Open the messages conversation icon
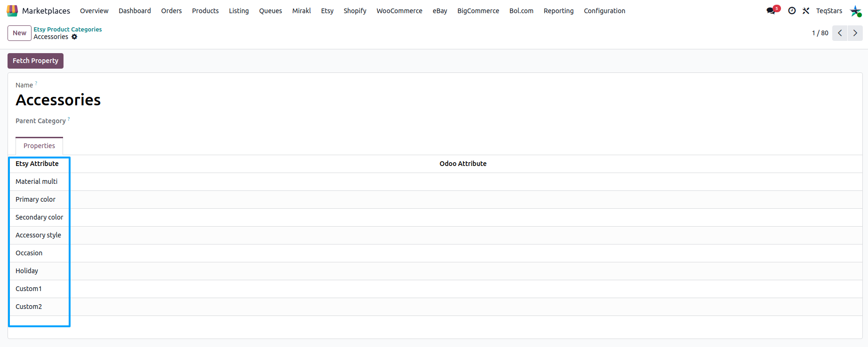The height and width of the screenshot is (347, 868). tap(771, 10)
